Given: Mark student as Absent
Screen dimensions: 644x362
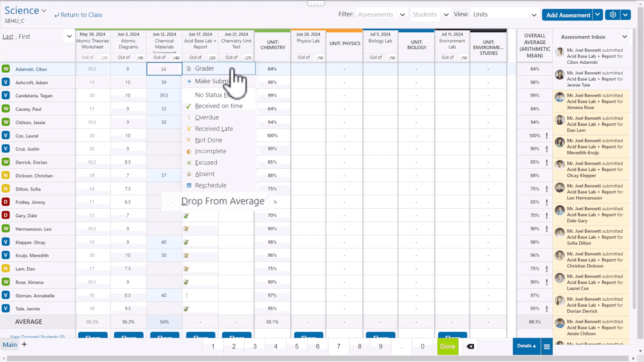Looking at the screenshot, I should [x=219, y=174].
